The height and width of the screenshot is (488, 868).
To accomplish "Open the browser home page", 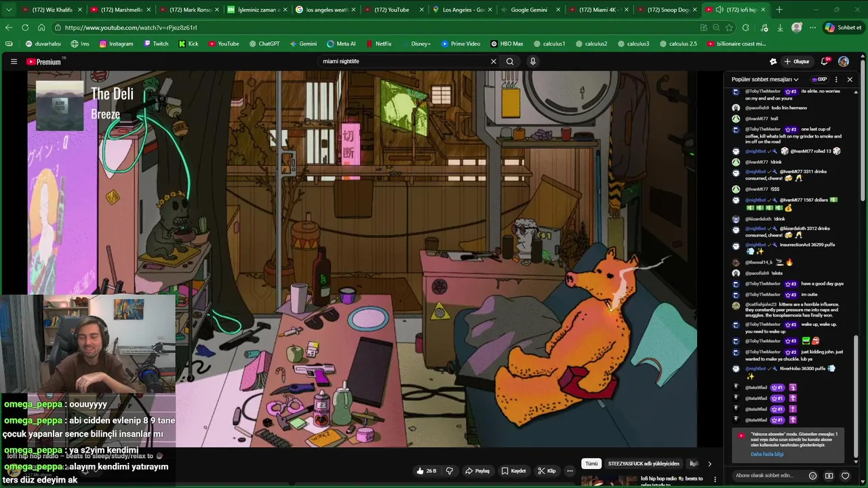I will [41, 28].
